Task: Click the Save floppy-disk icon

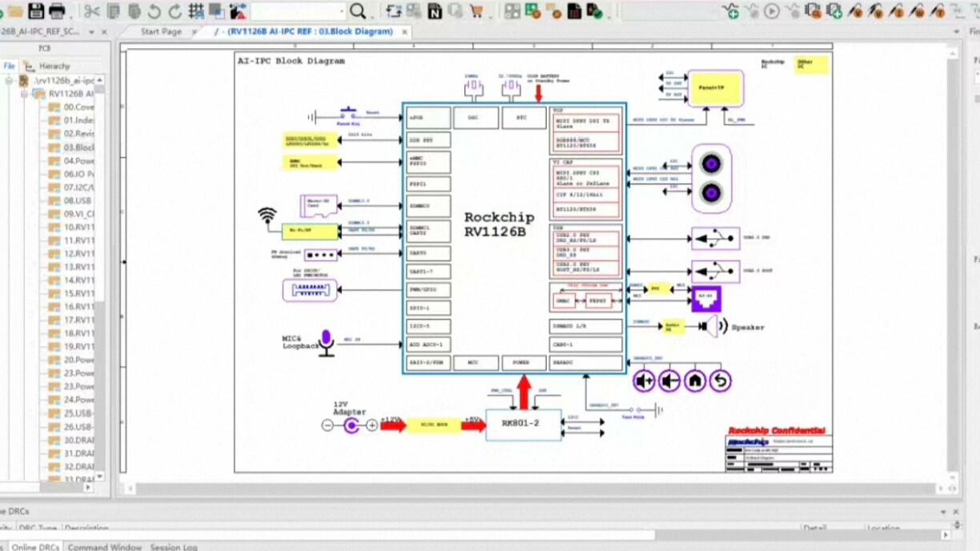Action: (36, 11)
